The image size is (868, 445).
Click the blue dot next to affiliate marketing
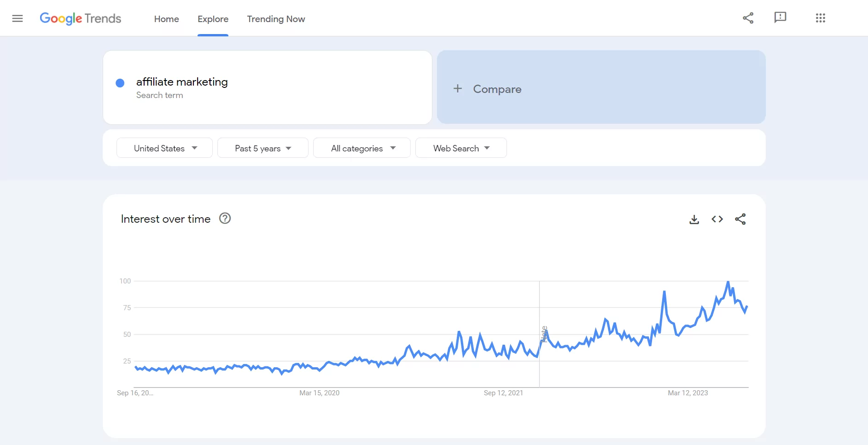(x=120, y=83)
